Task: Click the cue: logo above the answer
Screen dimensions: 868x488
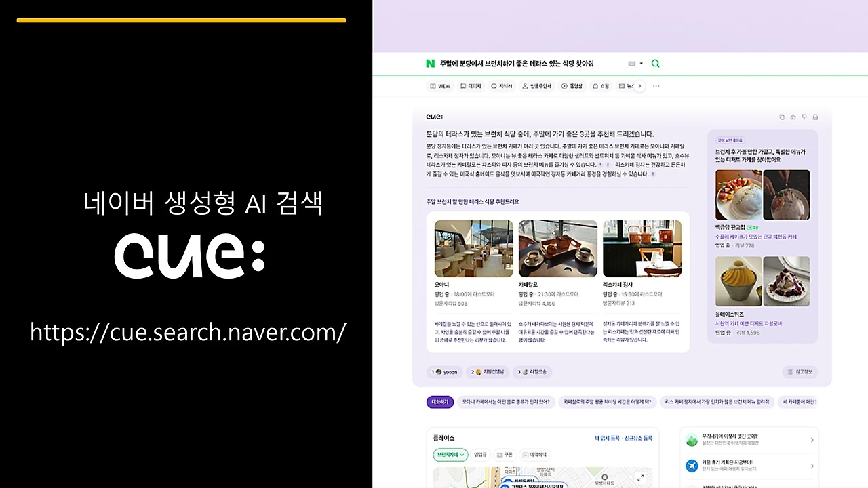Action: (x=434, y=117)
